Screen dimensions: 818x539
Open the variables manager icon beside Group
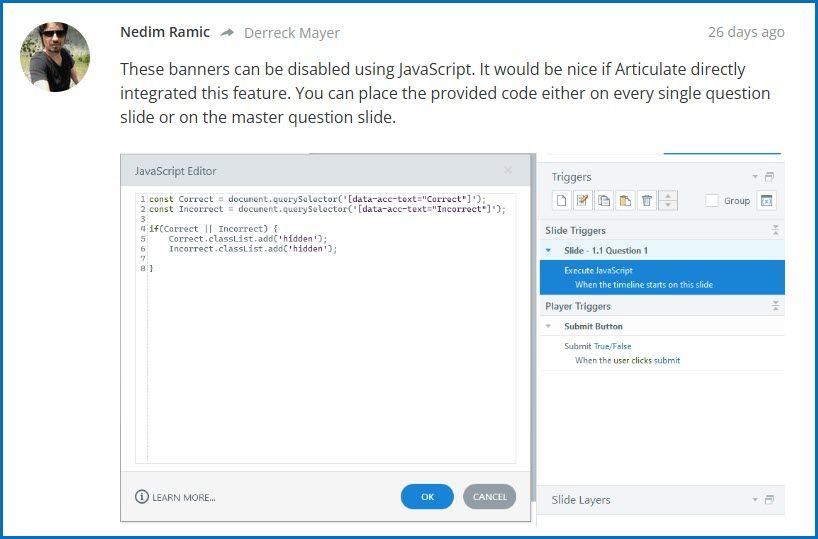(x=766, y=201)
